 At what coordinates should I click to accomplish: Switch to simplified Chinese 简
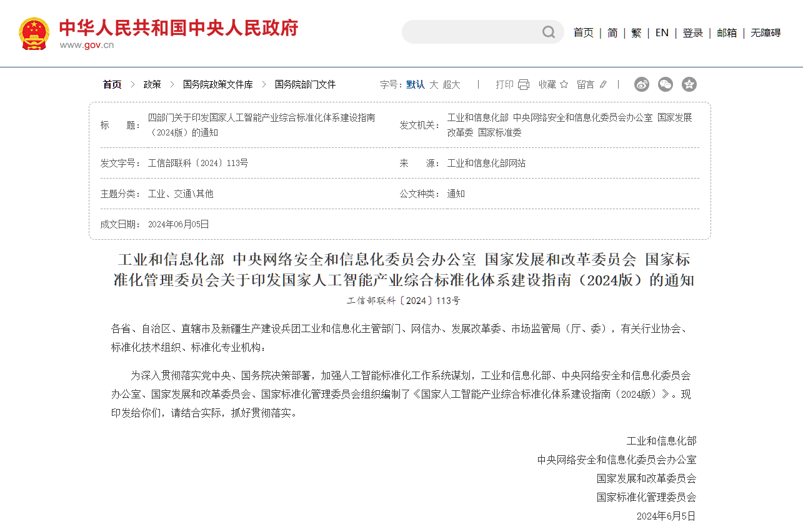pos(612,33)
